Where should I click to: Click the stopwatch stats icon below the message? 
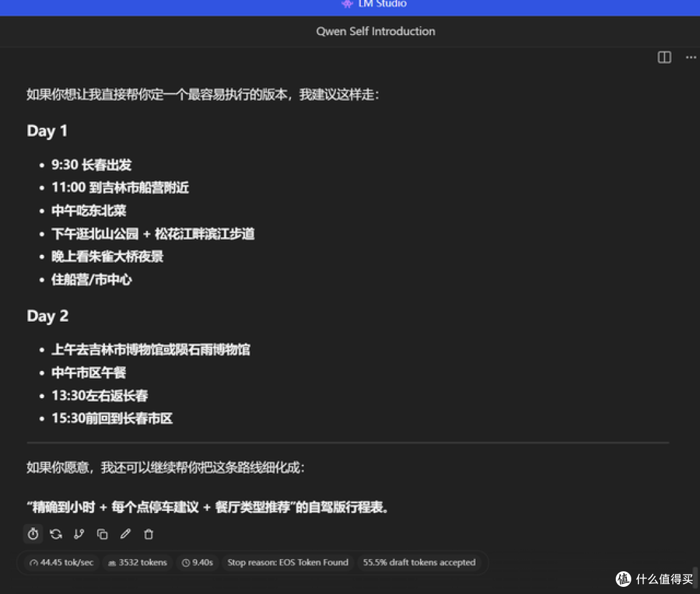33,534
